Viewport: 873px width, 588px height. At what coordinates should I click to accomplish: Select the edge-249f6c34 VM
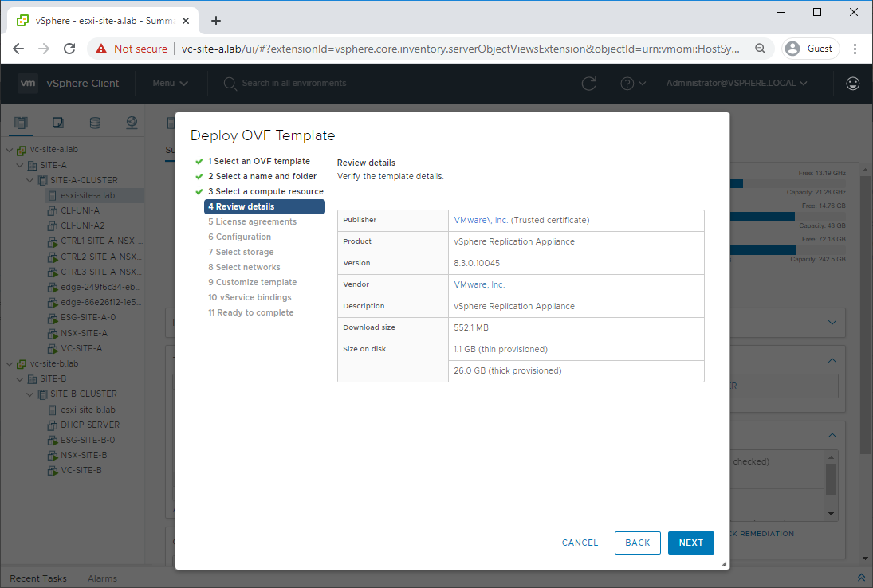point(100,287)
